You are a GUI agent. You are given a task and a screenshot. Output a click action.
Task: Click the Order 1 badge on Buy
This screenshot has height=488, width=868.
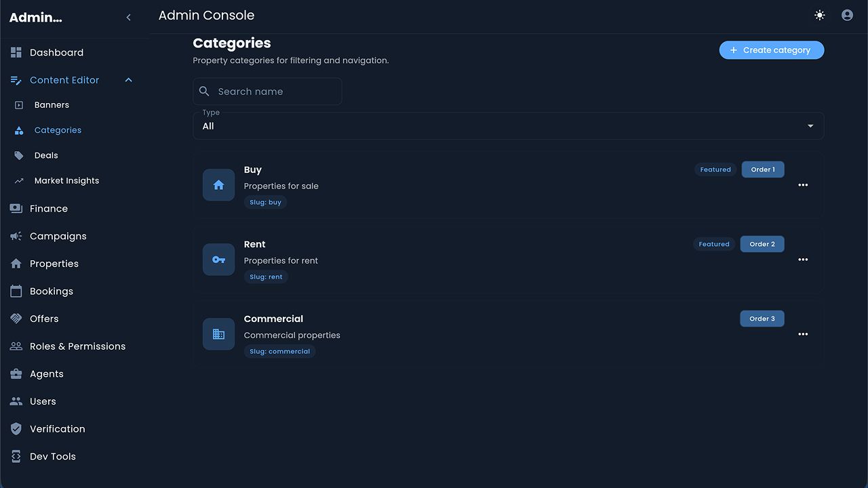(762, 169)
